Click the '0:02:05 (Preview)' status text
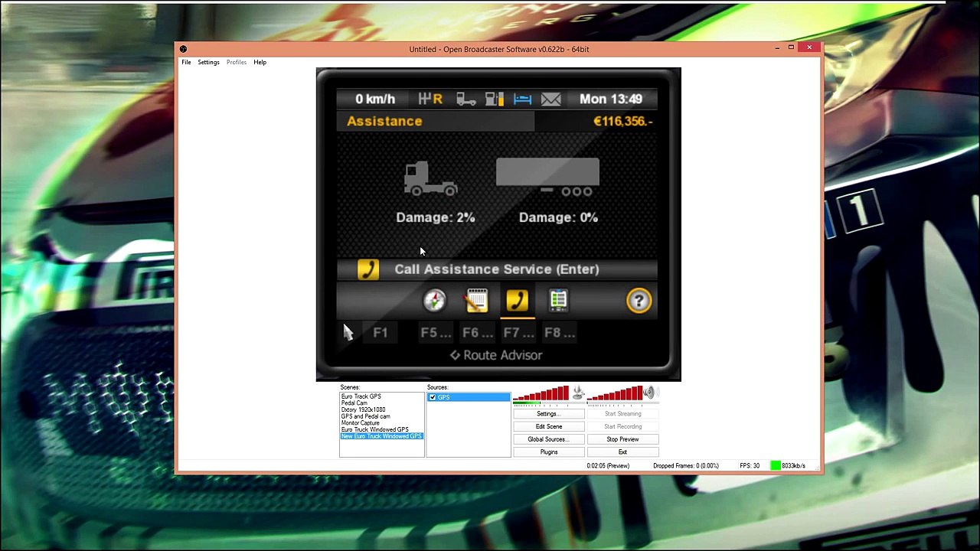Image resolution: width=980 pixels, height=551 pixels. tap(608, 466)
